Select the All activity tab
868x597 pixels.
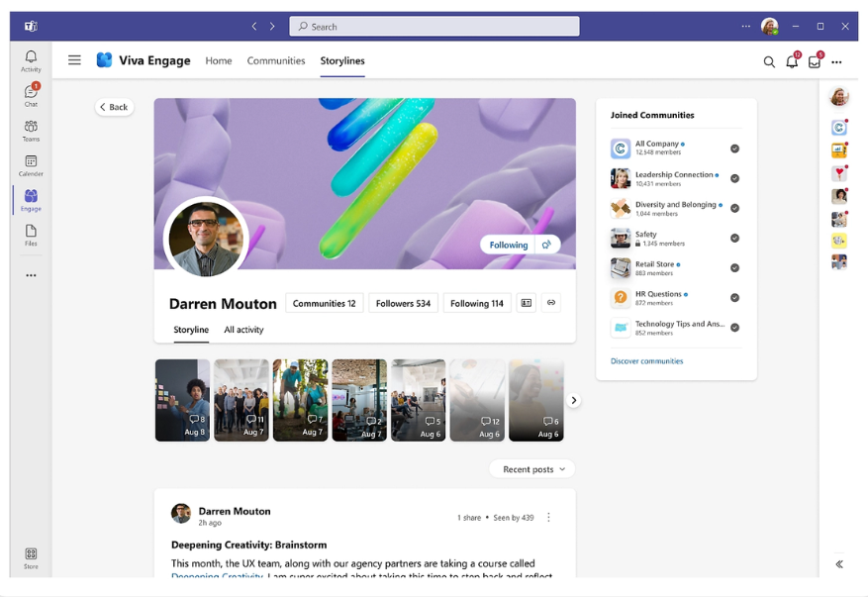click(x=243, y=330)
